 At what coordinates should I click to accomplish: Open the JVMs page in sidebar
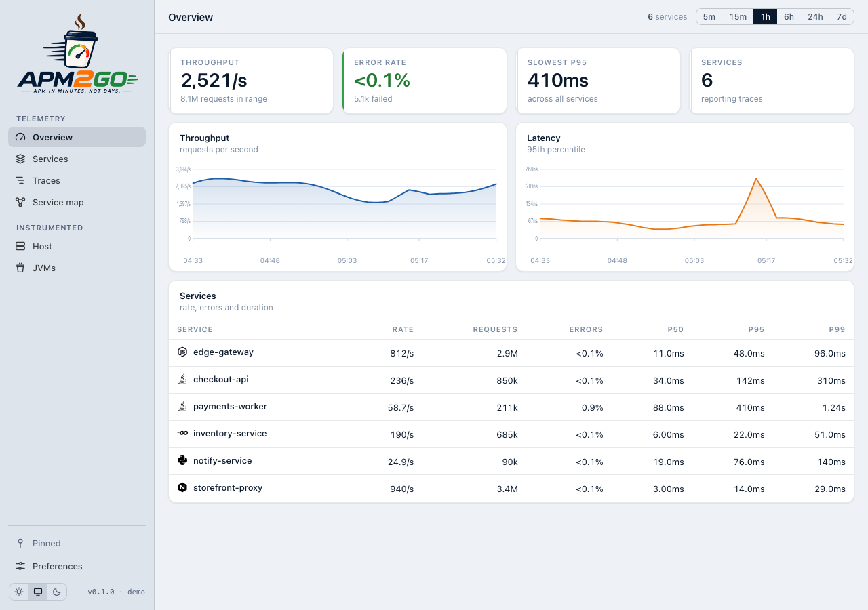77,268
